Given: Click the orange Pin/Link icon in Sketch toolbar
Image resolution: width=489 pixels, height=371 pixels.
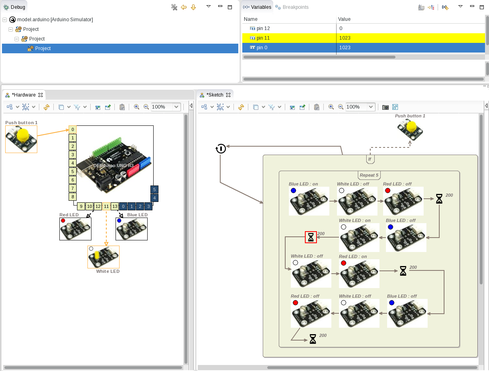Looking at the screenshot, I should pos(241,107).
